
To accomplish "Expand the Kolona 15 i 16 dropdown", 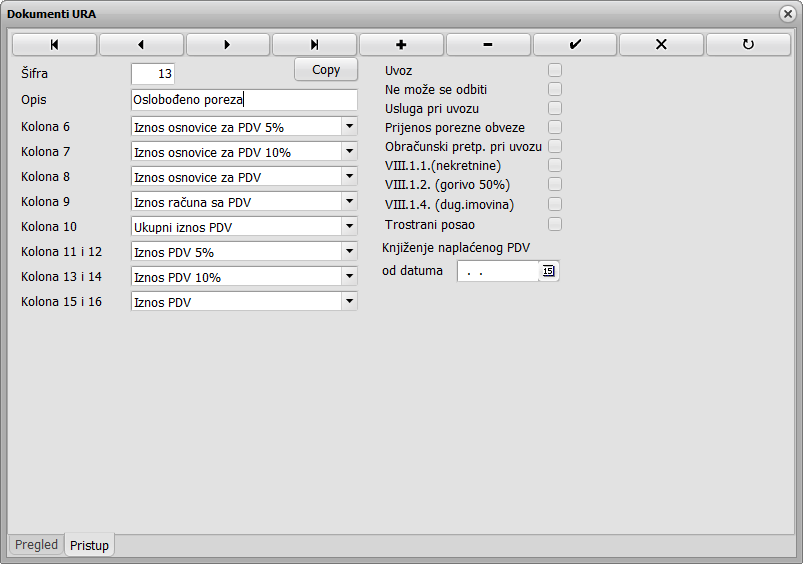I will pos(349,301).
